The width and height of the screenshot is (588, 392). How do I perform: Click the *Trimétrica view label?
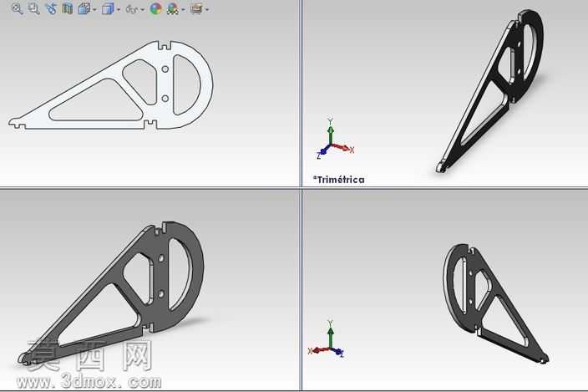point(338,180)
